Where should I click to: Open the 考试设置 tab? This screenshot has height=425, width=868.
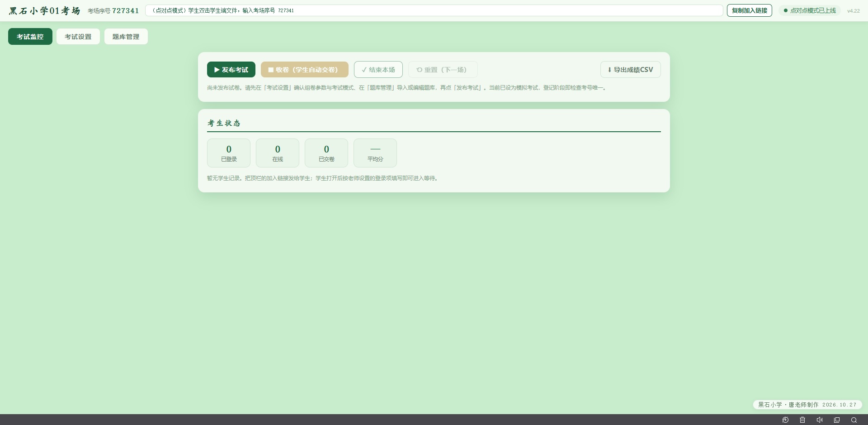(78, 37)
